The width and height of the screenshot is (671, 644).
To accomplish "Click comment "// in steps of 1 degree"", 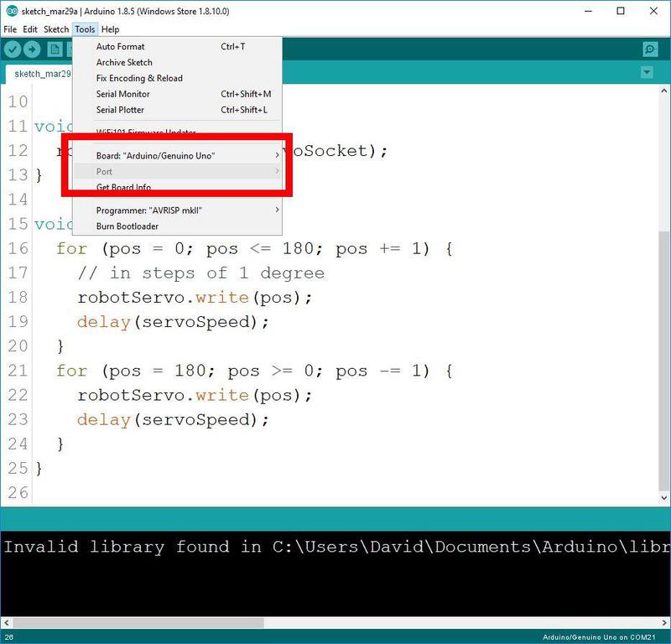I will [201, 273].
